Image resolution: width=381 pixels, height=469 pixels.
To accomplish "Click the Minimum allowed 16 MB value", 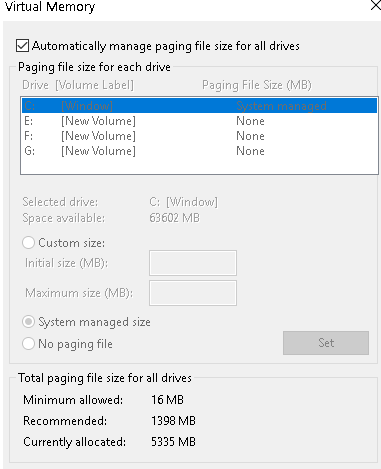I will [167, 399].
